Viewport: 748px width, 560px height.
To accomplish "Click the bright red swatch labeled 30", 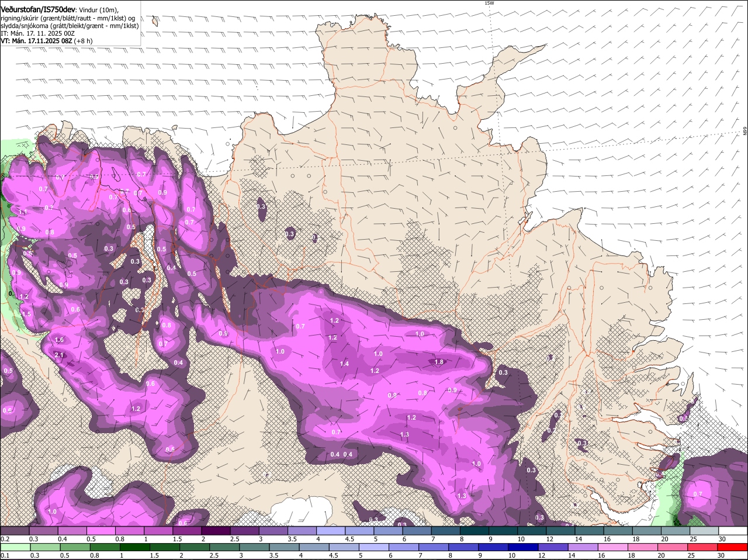I will pos(733,548).
